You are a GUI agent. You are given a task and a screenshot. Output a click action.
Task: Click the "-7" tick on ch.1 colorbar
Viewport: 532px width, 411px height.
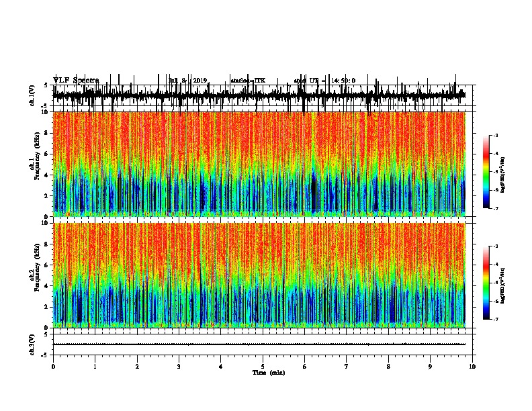[x=495, y=208]
